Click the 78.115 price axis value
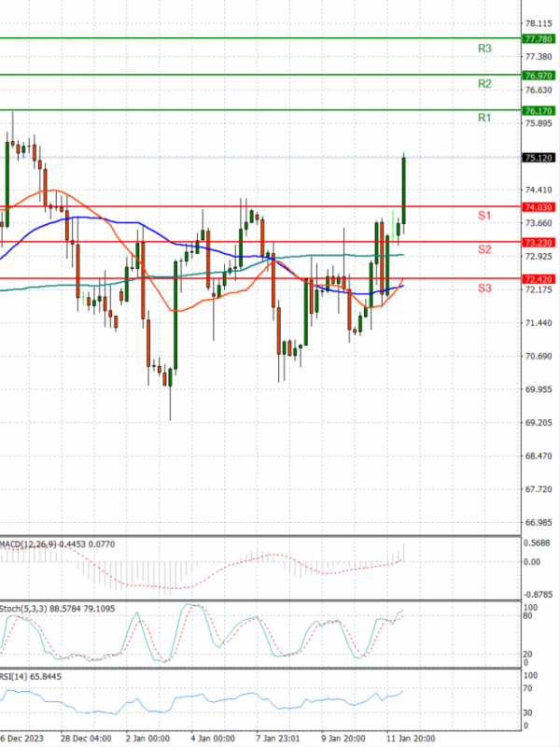 [539, 23]
